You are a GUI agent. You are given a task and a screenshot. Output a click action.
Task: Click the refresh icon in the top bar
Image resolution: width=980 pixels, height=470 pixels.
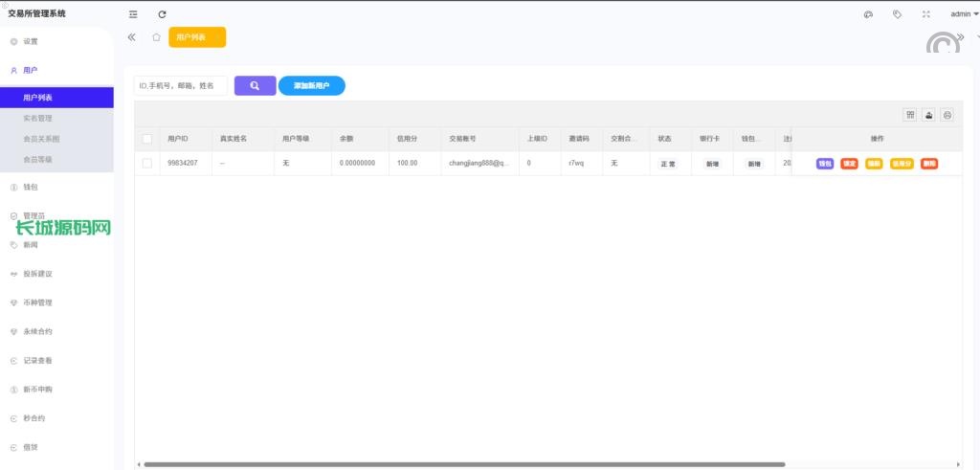click(162, 14)
